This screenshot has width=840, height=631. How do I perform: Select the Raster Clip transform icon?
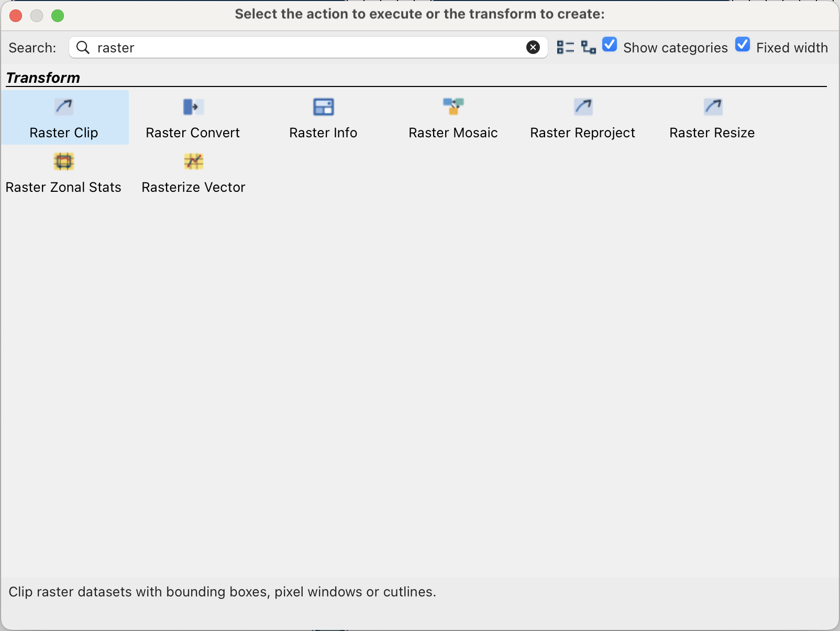(64, 107)
